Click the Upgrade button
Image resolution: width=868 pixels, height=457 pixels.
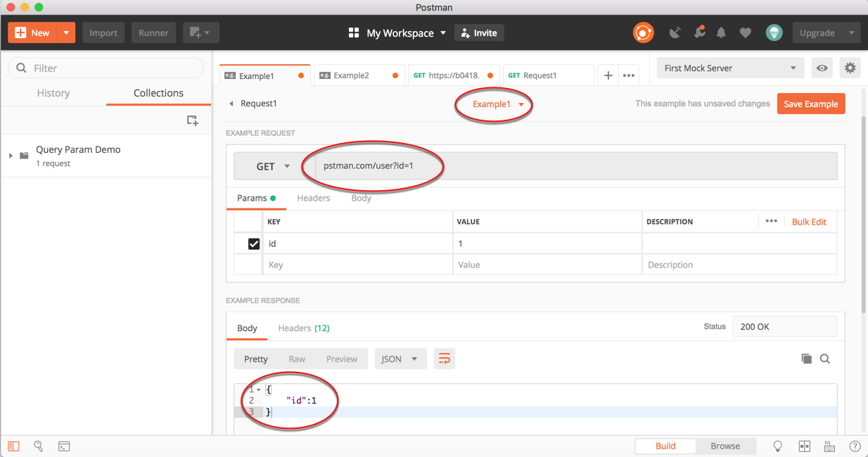pos(817,33)
